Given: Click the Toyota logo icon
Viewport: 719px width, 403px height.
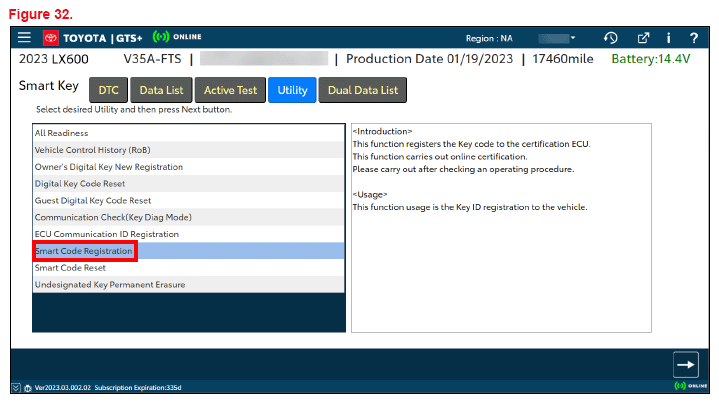Looking at the screenshot, I should click(x=50, y=38).
